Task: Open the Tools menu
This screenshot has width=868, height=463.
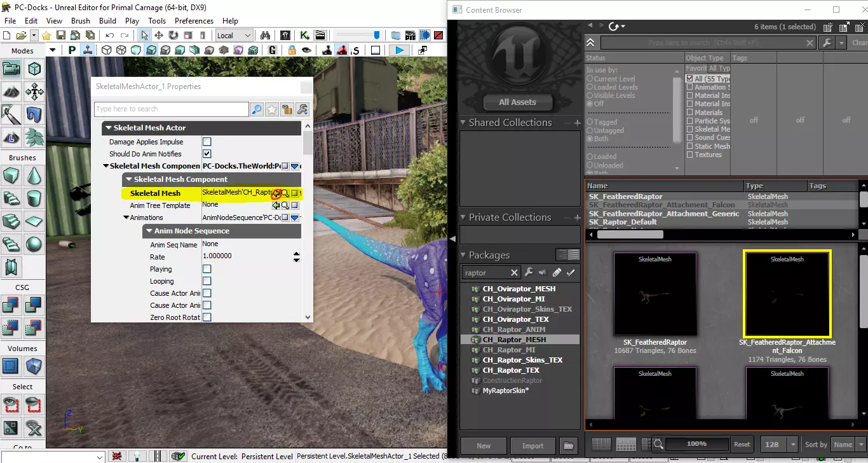Action: [157, 21]
